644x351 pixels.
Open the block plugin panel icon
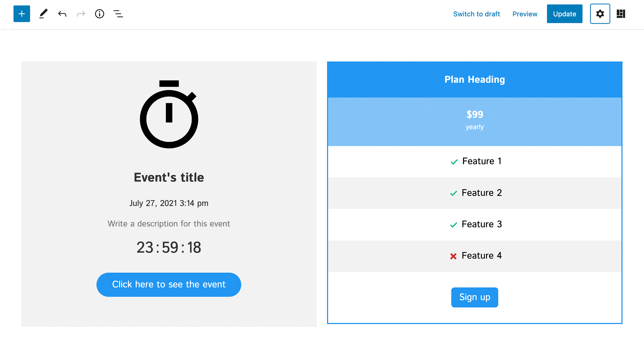[621, 14]
